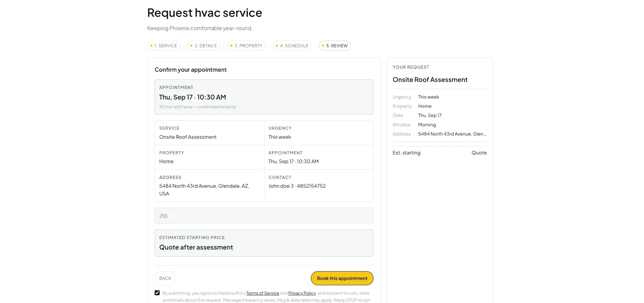Image resolution: width=644 pixels, height=303 pixels.
Task: Switch to the 3. PROPERTY step
Action: (246, 46)
